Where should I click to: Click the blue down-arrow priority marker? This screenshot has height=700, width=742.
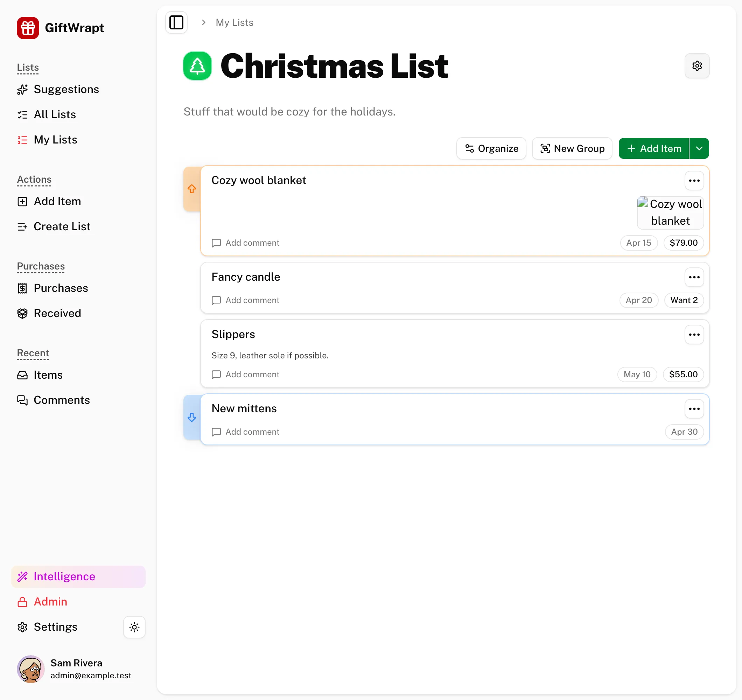click(192, 417)
